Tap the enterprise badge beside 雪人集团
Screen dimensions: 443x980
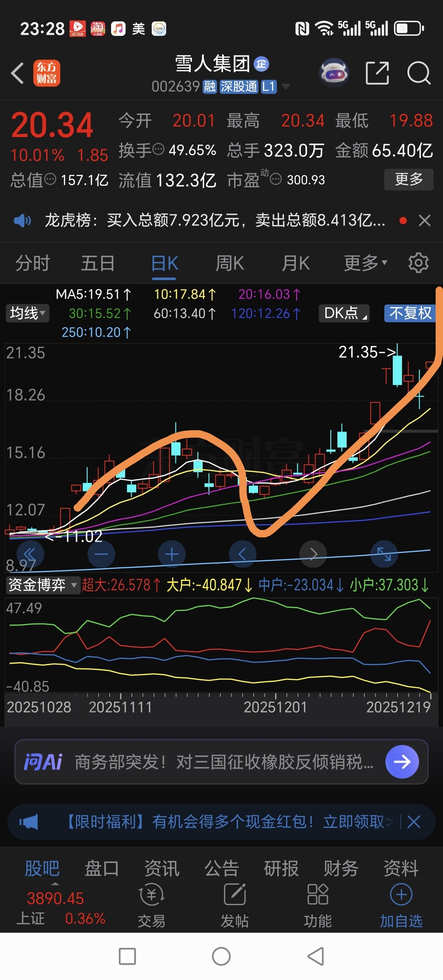261,64
